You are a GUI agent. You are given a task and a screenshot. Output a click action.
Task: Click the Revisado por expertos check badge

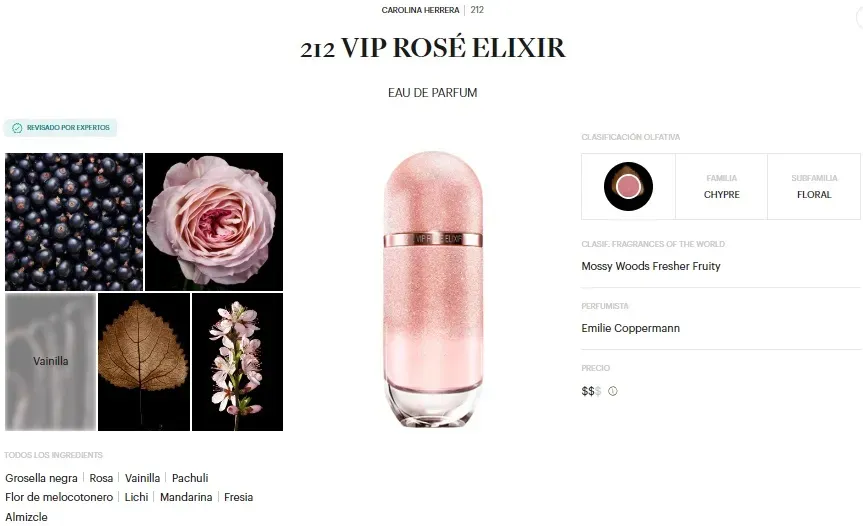tap(61, 128)
